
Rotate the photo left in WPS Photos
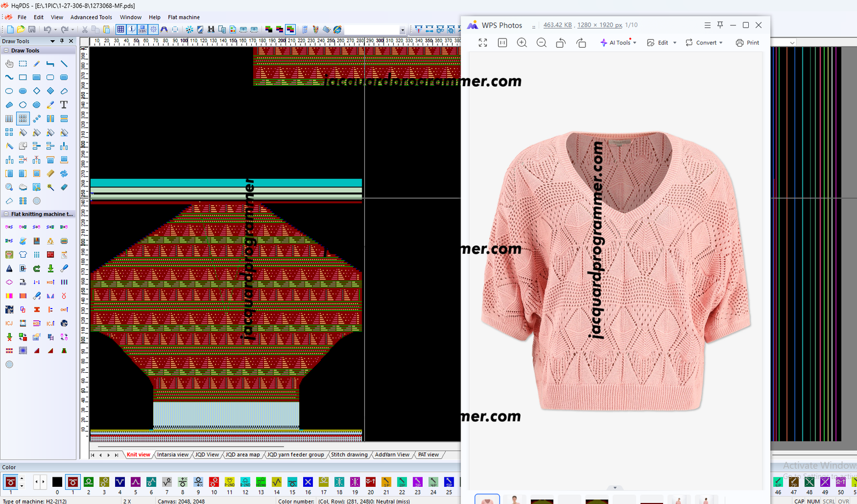560,43
